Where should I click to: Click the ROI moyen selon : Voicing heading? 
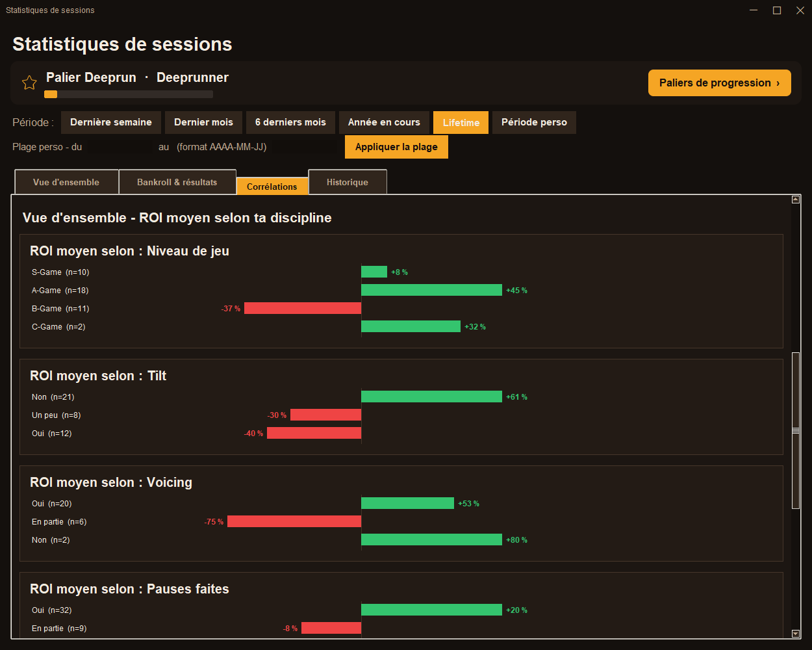pos(111,482)
